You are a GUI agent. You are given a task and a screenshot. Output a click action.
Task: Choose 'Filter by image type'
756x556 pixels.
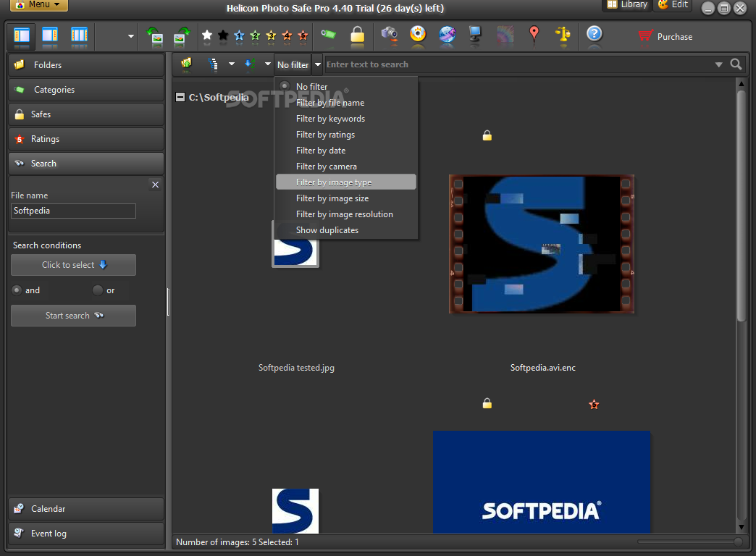click(x=345, y=182)
